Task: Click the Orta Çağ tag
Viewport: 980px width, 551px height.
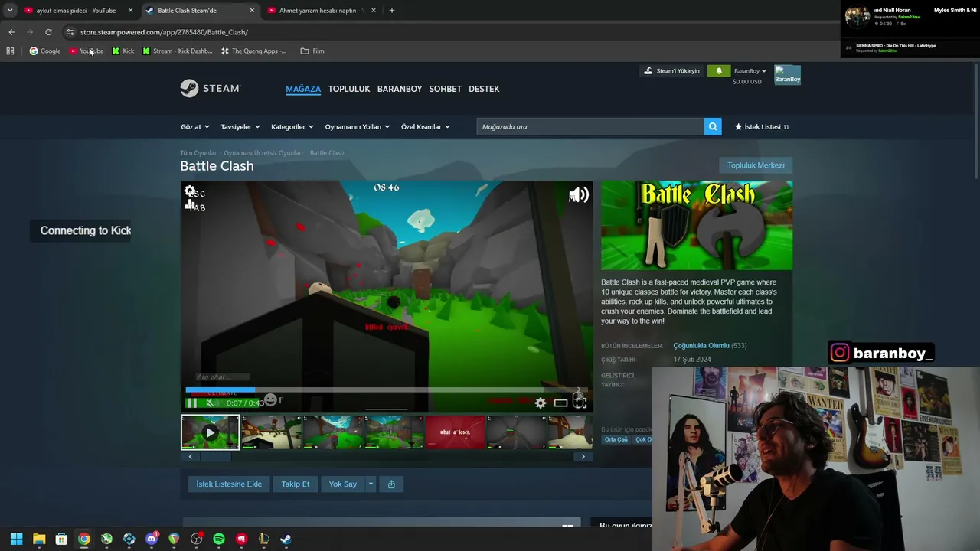Action: coord(616,439)
